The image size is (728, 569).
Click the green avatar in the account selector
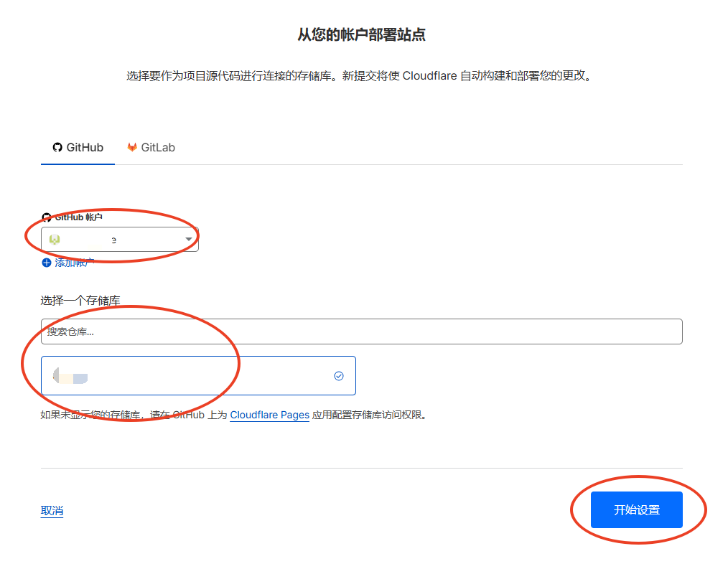[x=55, y=239]
